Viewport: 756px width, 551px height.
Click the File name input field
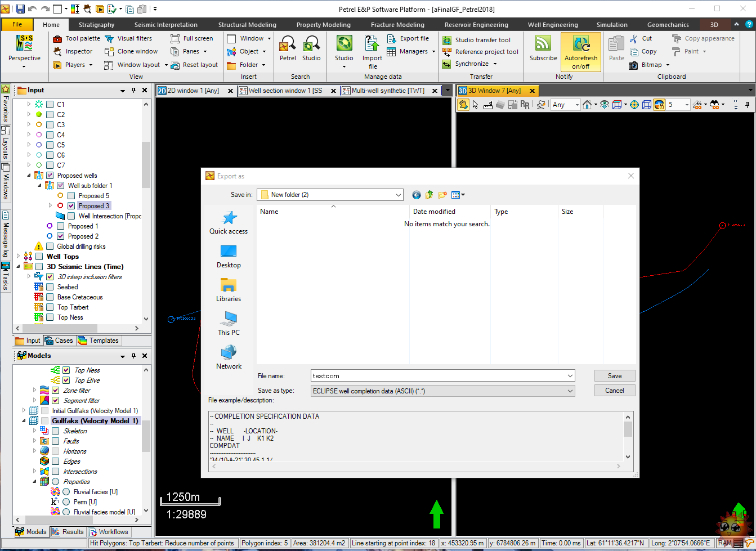tap(438, 375)
